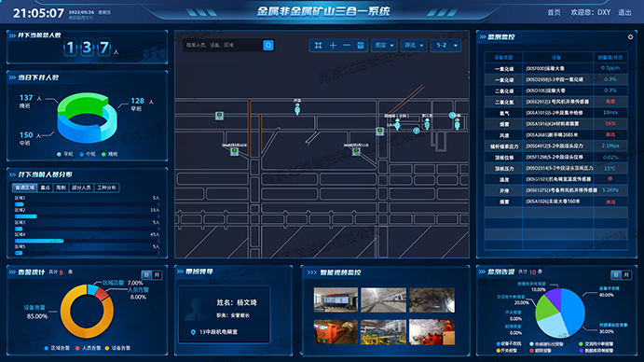Click the 测量值/状态 column header
The height and width of the screenshot is (362, 644).
610,58
